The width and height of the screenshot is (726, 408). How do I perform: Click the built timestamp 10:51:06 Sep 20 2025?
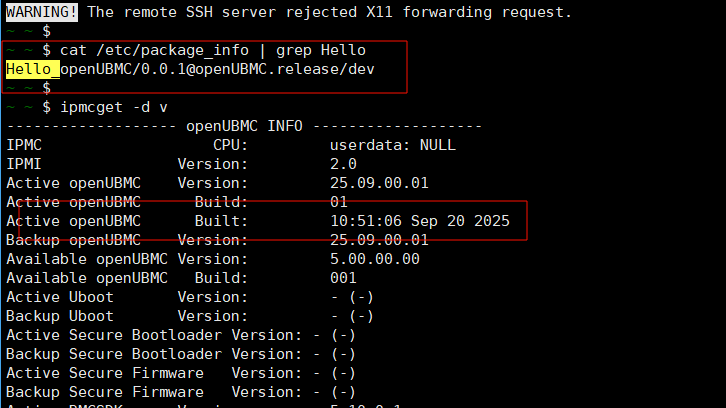[x=420, y=221]
